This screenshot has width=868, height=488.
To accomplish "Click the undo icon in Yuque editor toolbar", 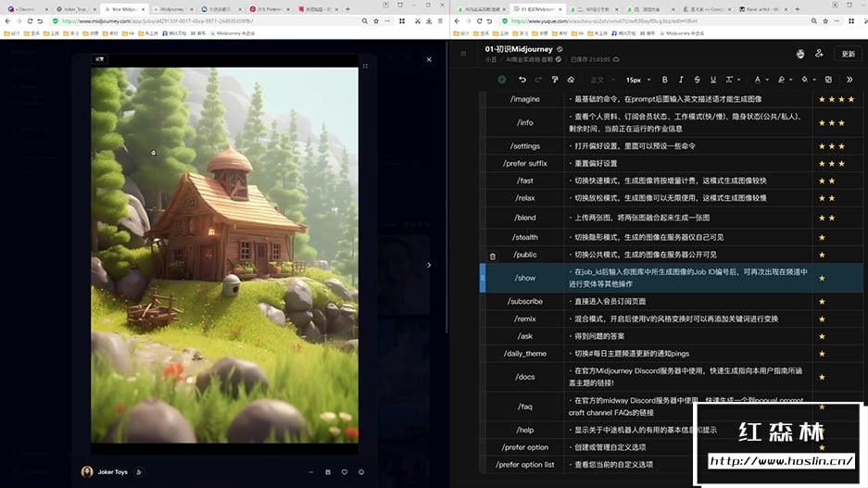I will click(522, 80).
